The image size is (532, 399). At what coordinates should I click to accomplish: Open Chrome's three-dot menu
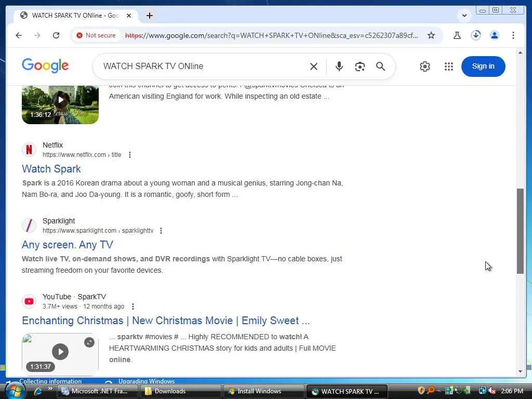[513, 35]
